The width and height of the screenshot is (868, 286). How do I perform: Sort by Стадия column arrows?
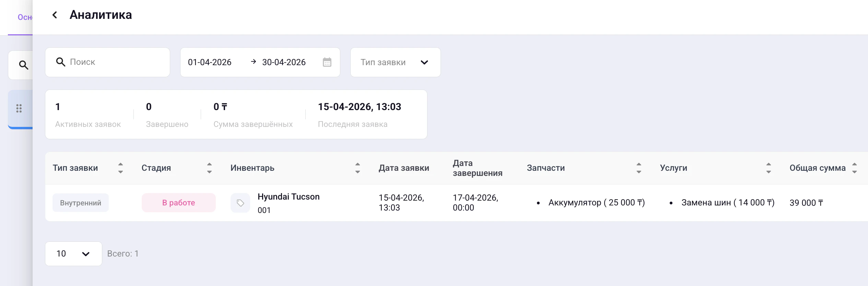[209, 168]
